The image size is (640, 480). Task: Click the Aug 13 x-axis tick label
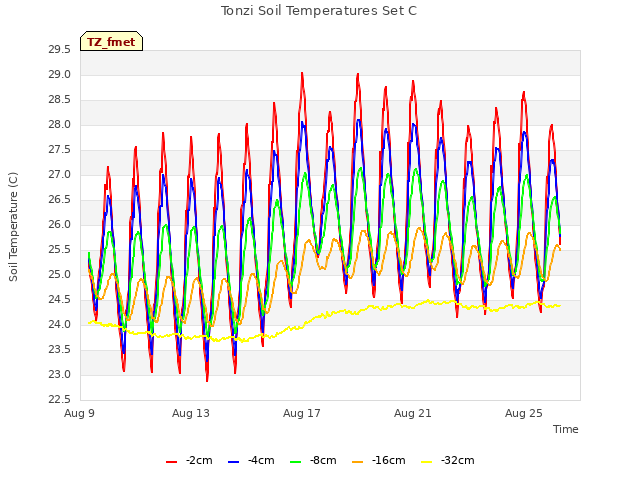point(191,413)
